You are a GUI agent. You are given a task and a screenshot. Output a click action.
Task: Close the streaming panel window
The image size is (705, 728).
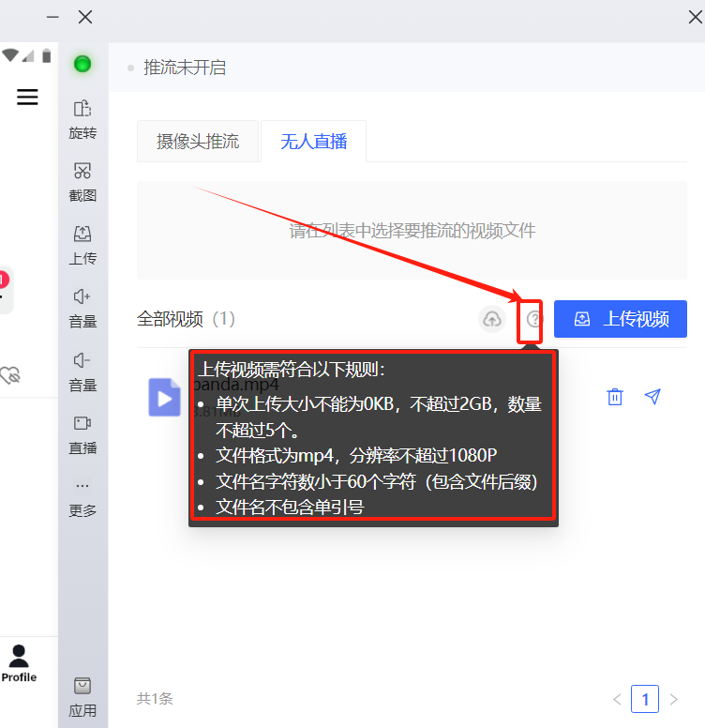pyautogui.click(x=696, y=17)
